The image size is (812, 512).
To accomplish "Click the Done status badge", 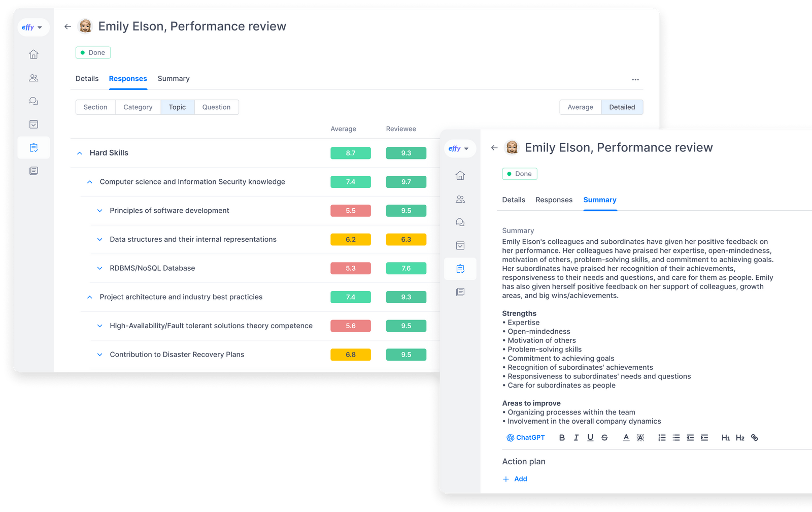I will (x=93, y=52).
